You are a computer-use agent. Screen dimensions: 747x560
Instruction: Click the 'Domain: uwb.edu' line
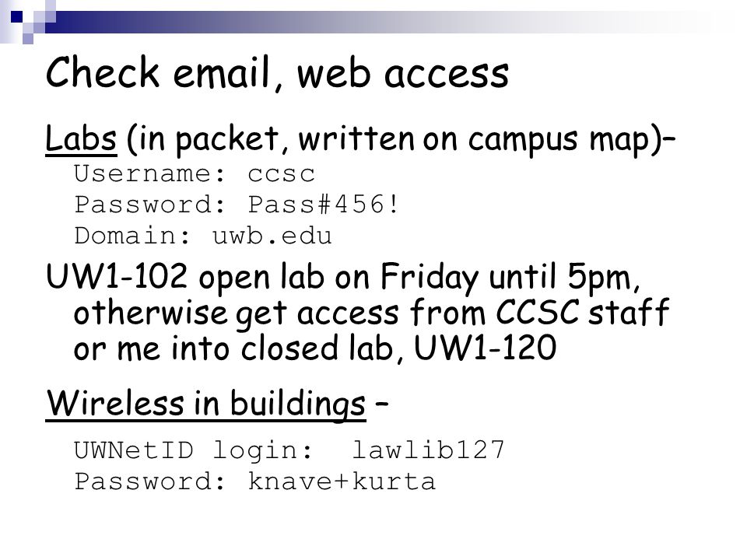pos(203,236)
